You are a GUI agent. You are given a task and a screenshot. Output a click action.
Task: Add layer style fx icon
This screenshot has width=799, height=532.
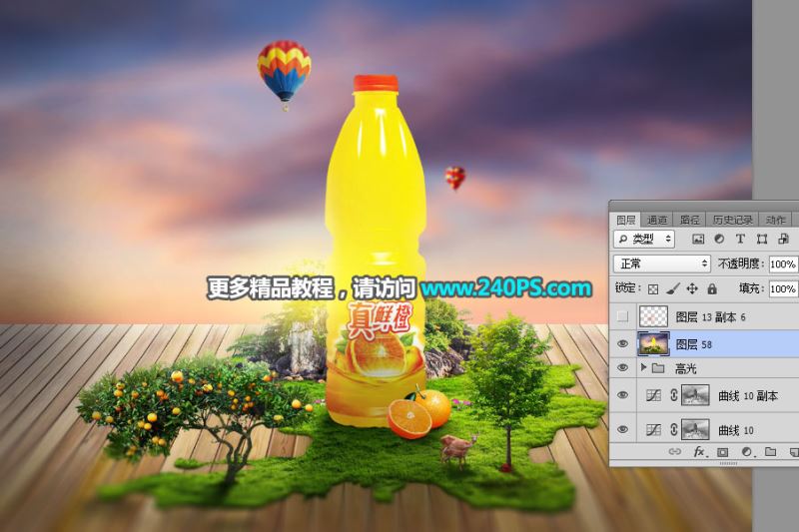(x=699, y=451)
